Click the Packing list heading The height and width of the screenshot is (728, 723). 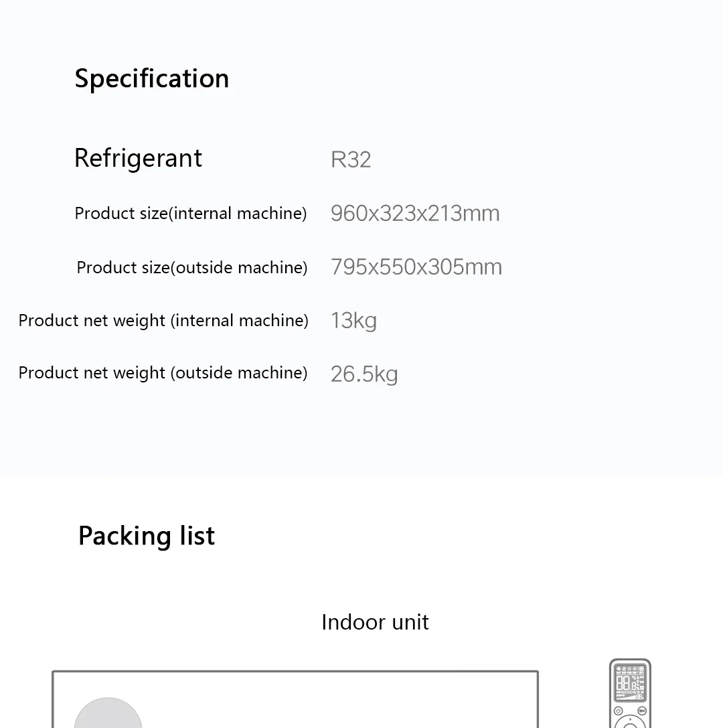pos(147,536)
